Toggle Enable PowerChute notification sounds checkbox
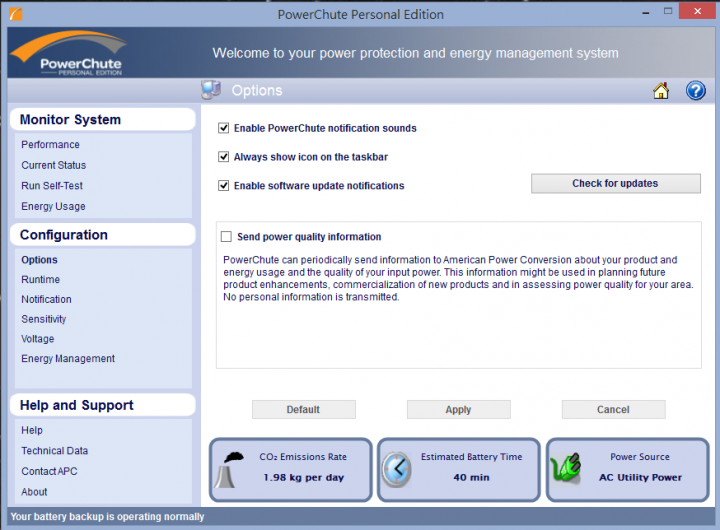 click(x=224, y=128)
